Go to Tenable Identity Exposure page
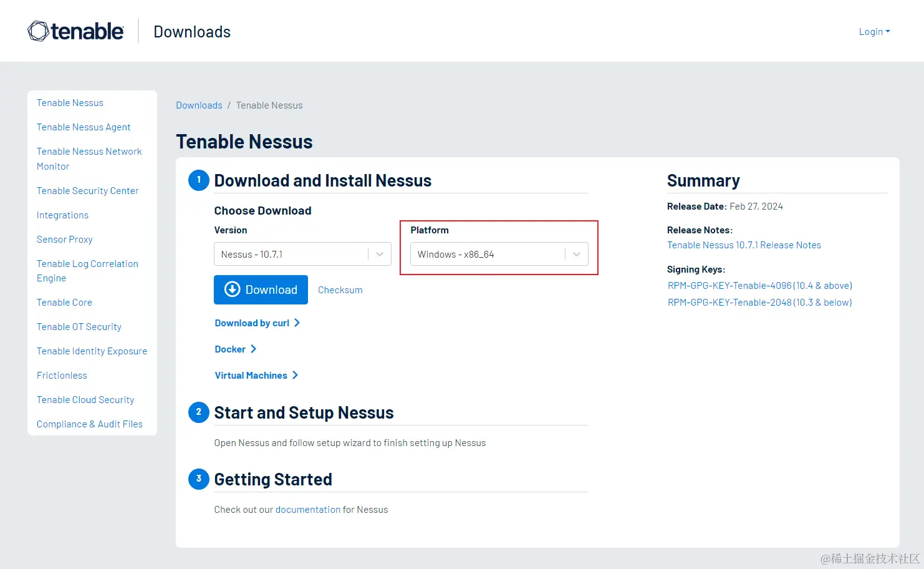Image resolution: width=924 pixels, height=569 pixels. tap(92, 351)
